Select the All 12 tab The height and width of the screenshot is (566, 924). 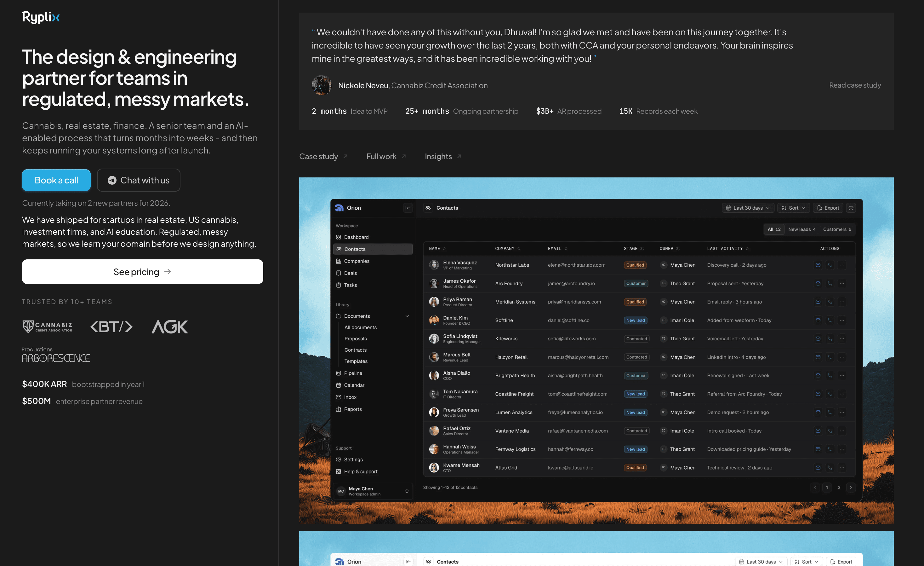pyautogui.click(x=774, y=229)
